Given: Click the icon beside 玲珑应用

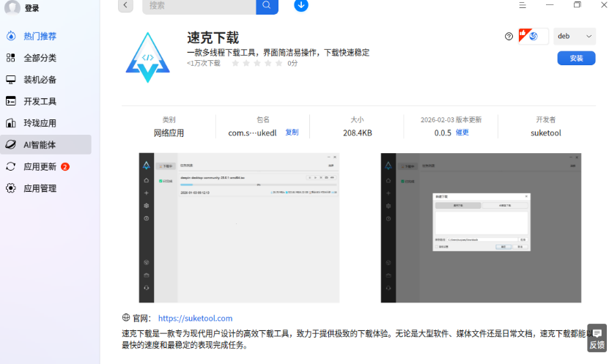Looking at the screenshot, I should [x=11, y=123].
